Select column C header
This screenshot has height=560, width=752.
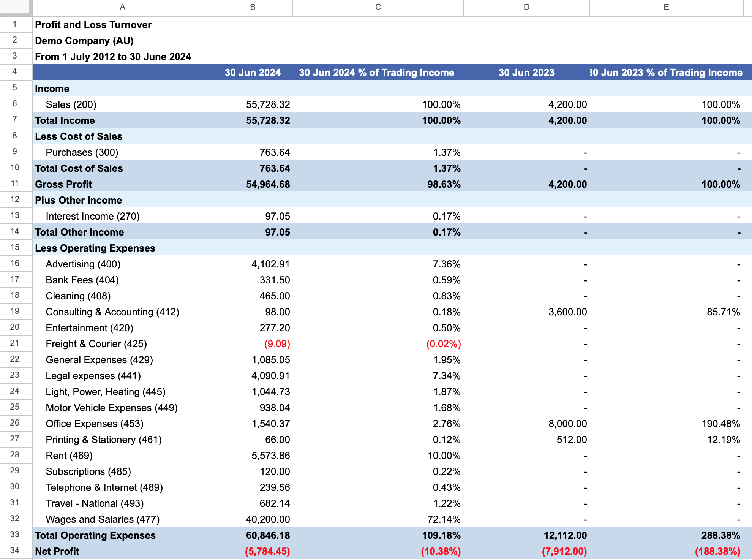[378, 7]
